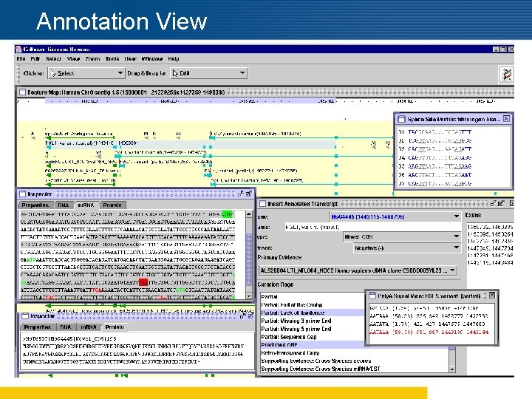The image size is (532, 399).
Task: Open the Edit menu
Action: 35,58
